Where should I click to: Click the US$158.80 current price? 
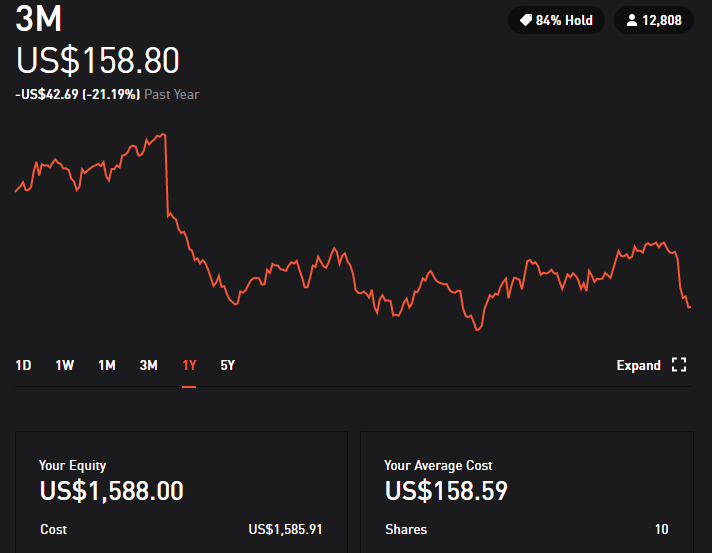(x=98, y=60)
